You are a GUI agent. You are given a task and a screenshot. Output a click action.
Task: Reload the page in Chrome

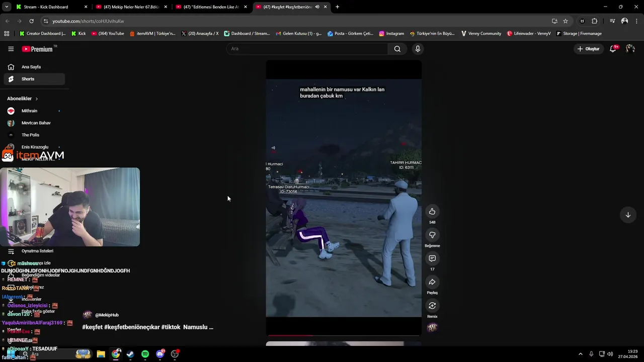pyautogui.click(x=31, y=21)
